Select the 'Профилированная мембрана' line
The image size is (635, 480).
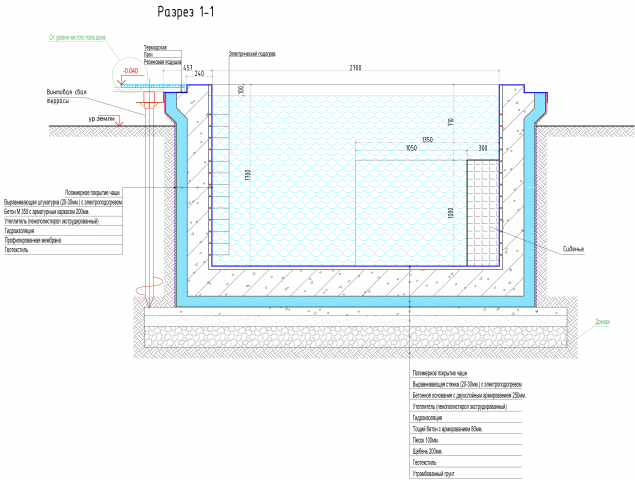[33, 241]
